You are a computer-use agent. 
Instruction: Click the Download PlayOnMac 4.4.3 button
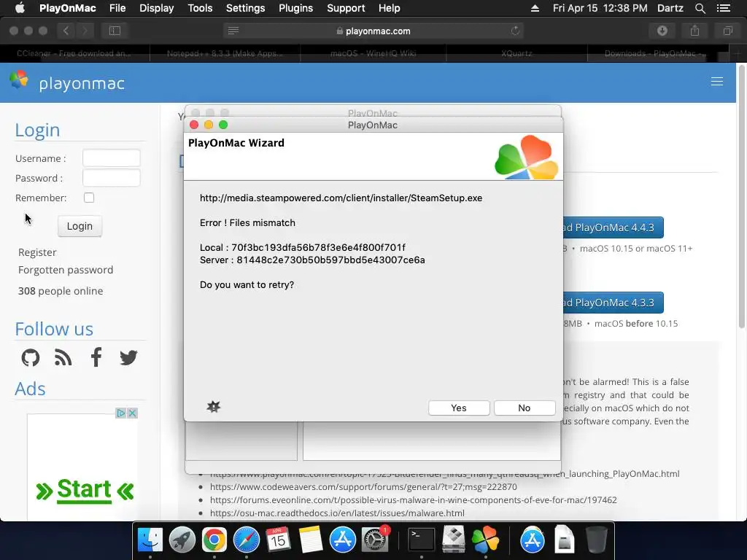(x=614, y=227)
